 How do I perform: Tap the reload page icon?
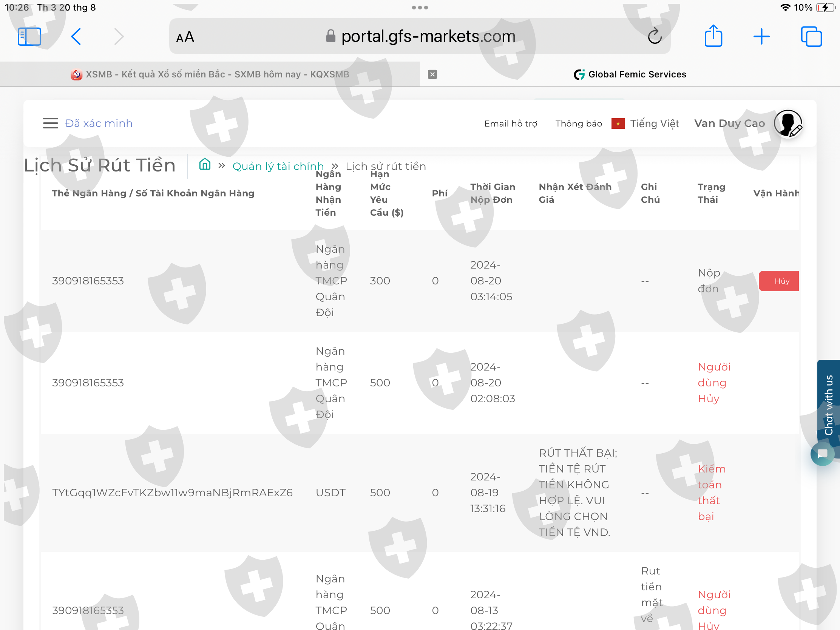pos(654,37)
